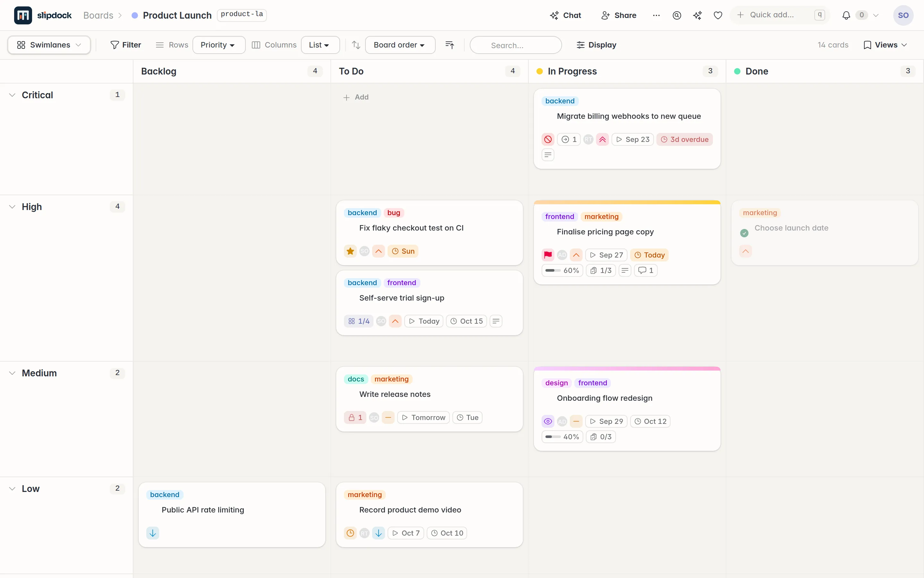Click the clock icon on Record demo video card
The width and height of the screenshot is (924, 578).
tap(350, 533)
